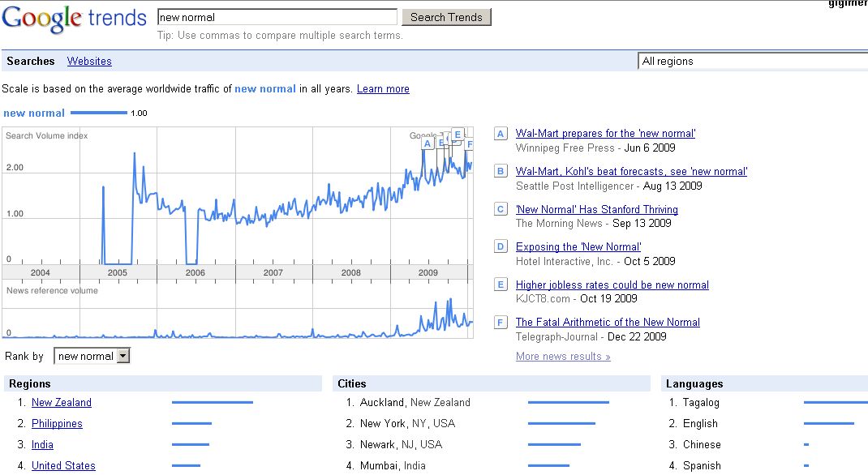The height and width of the screenshot is (475, 868).
Task: Open the Philippines region link
Action: coord(57,424)
